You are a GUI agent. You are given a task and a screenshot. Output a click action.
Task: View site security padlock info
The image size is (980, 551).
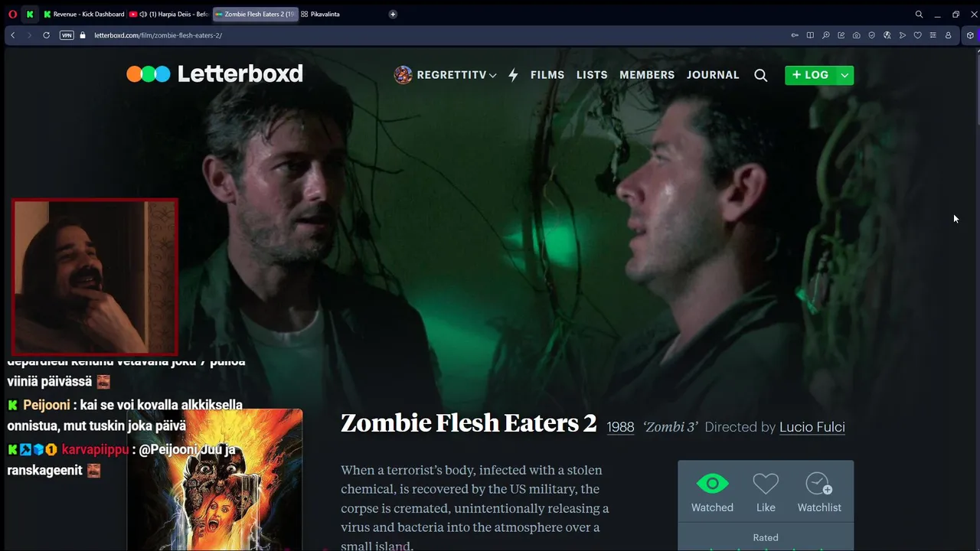tap(83, 35)
